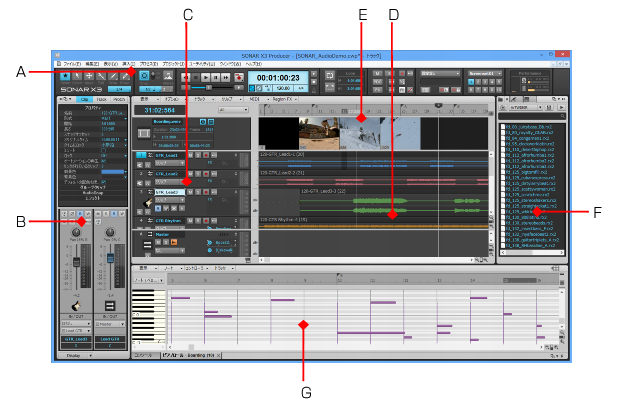Arm record on GTR_Lead2 track
Screen dimensions: 641x410
[x=206, y=174]
